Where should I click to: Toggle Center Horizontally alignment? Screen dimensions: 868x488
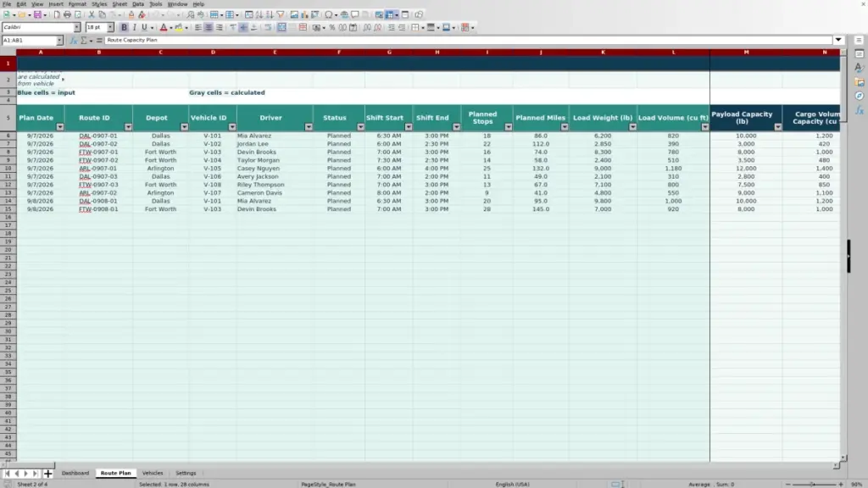pos(209,27)
